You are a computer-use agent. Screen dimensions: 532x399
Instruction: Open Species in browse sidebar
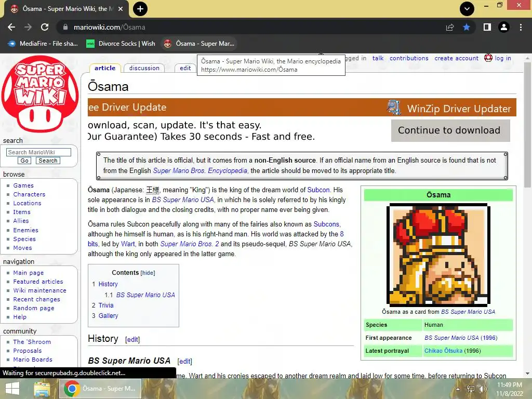tap(24, 239)
